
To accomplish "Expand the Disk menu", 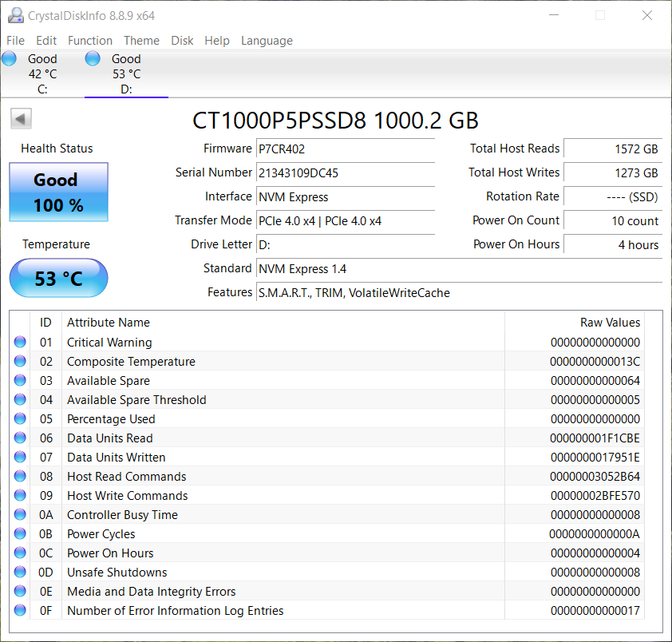I will [182, 41].
